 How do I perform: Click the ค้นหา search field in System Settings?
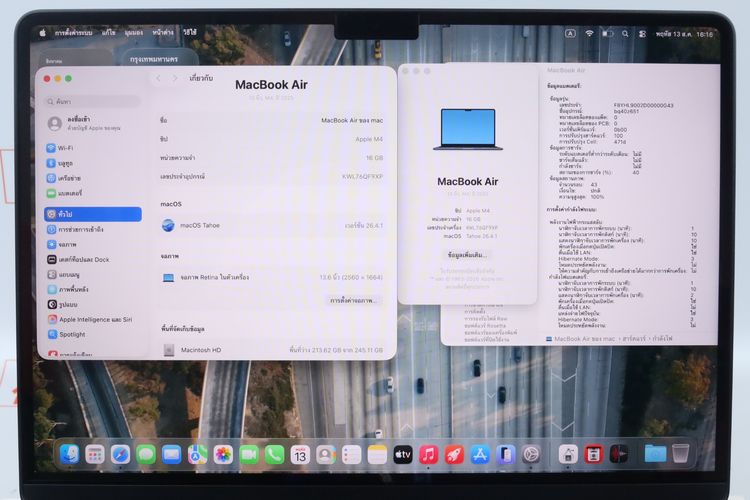93,101
